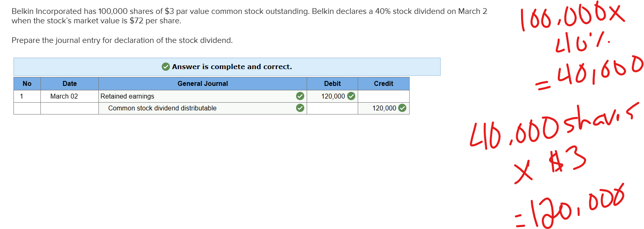Click the checkmark next to Common stock dividend distributable
Viewport: 644px width, 229px height.
300,108
